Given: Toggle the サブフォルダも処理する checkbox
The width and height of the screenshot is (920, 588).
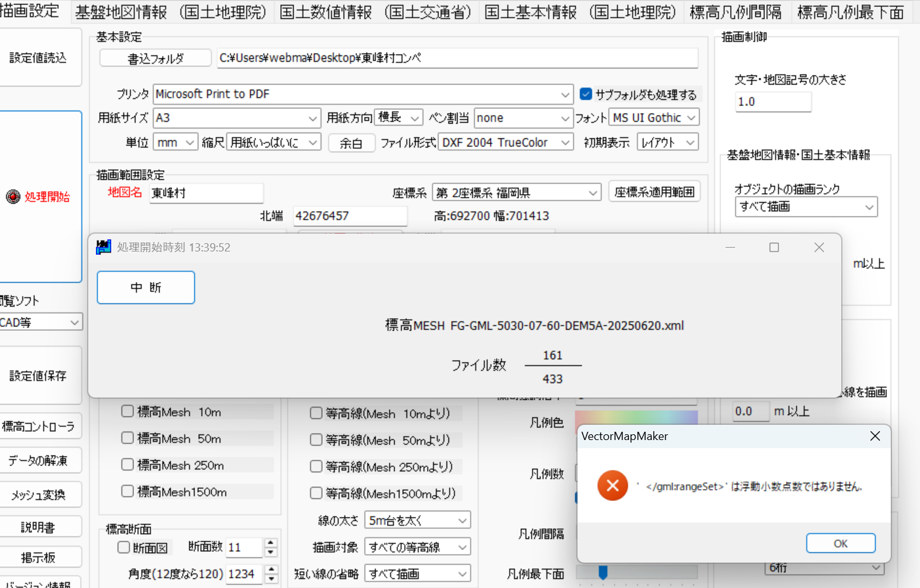Looking at the screenshot, I should pos(586,94).
